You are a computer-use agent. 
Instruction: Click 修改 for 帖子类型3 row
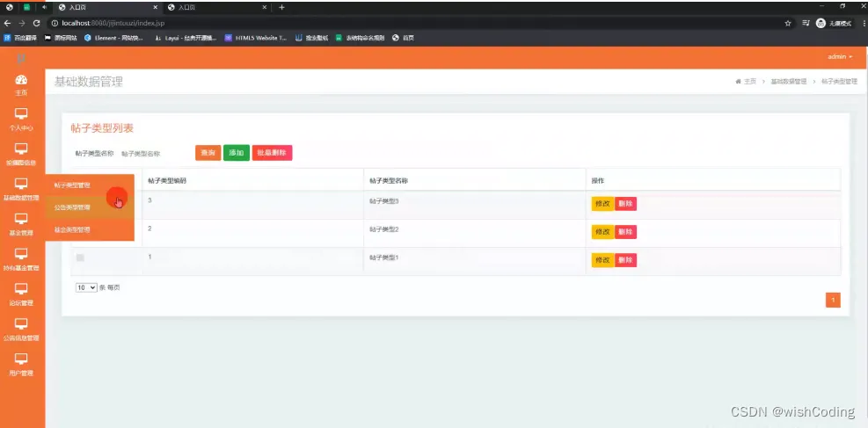(x=602, y=204)
